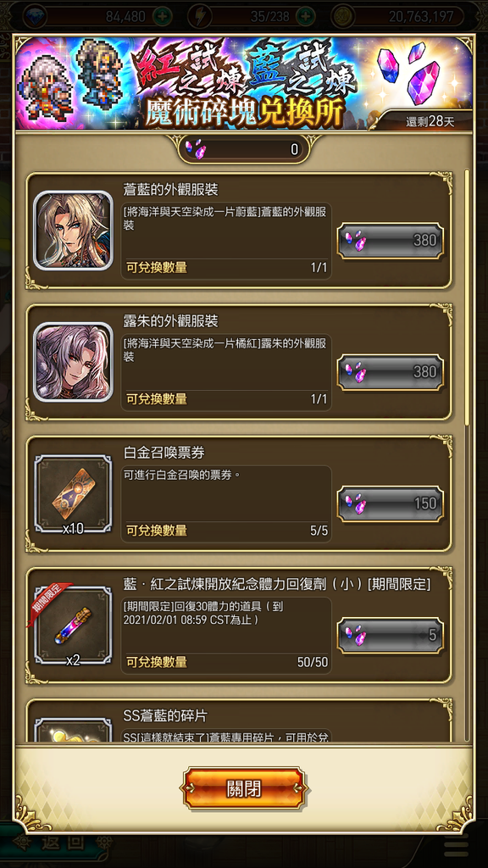Select the platinum summon ticket icon
The width and height of the screenshot is (488, 868).
click(73, 494)
